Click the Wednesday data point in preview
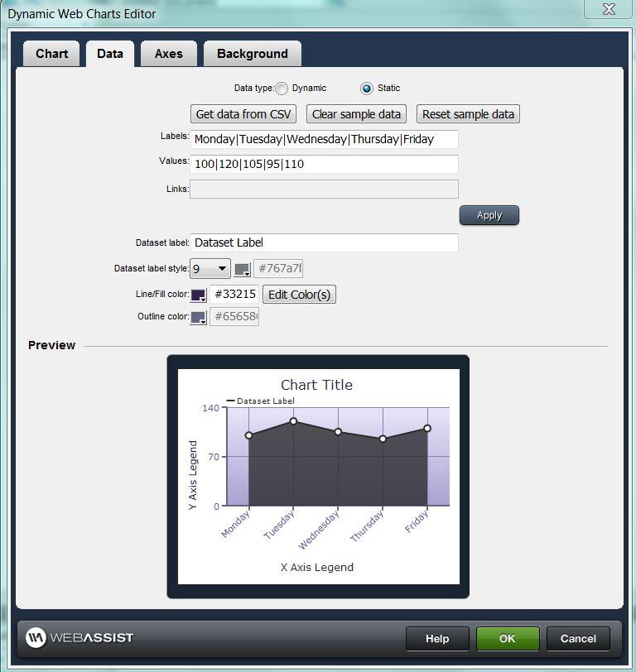 tap(338, 431)
